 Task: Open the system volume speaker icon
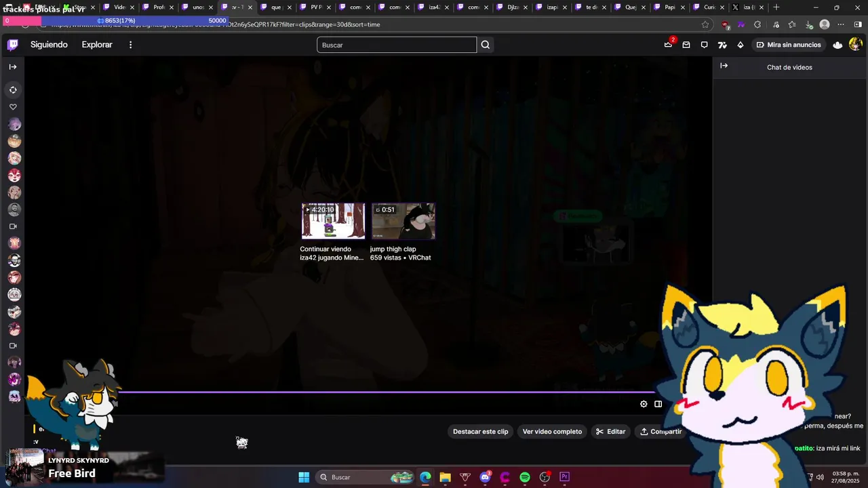click(820, 477)
